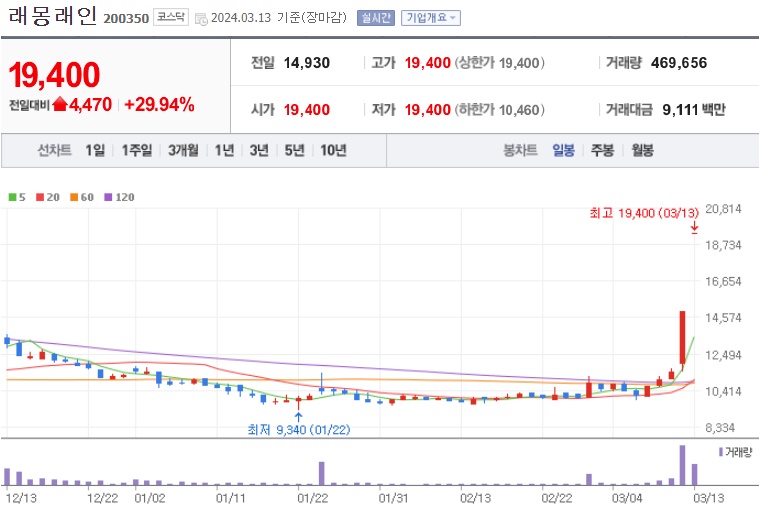Viewport: 759px width, 509px height.
Task: Click the 거래대금 value 9,111 백만
Action: point(694,110)
